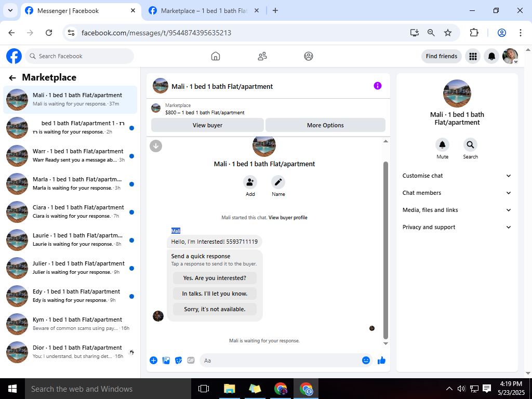The width and height of the screenshot is (532, 399).
Task: Open Chrome zoom magnifier icon in address bar
Action: tap(431, 33)
